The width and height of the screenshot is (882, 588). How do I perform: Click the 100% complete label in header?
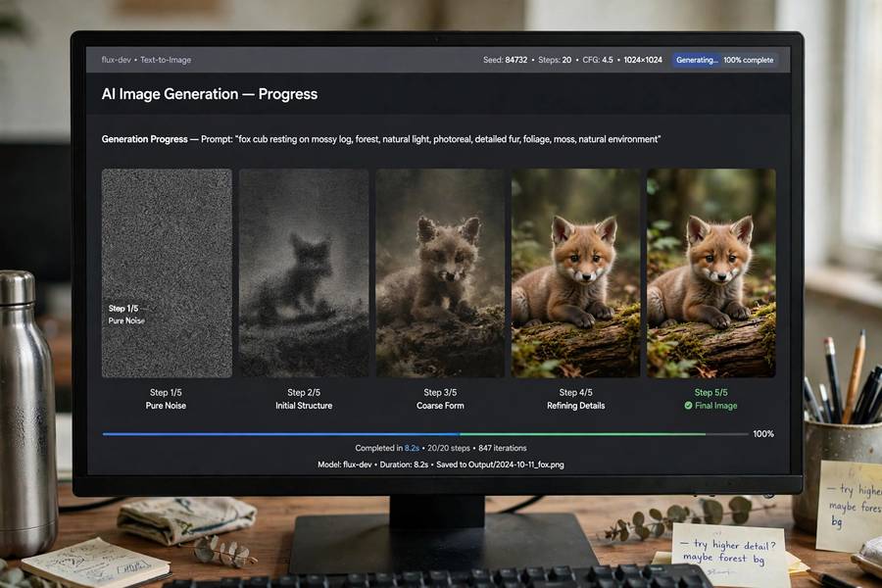coord(748,60)
